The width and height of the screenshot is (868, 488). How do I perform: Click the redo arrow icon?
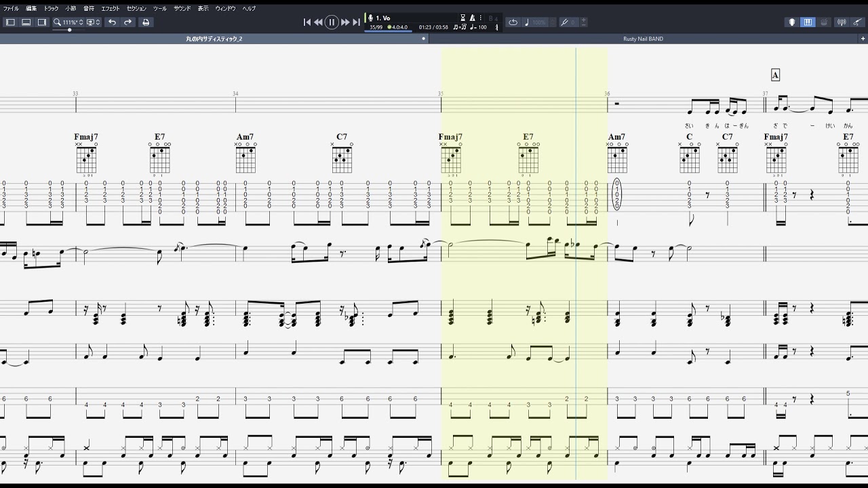127,22
